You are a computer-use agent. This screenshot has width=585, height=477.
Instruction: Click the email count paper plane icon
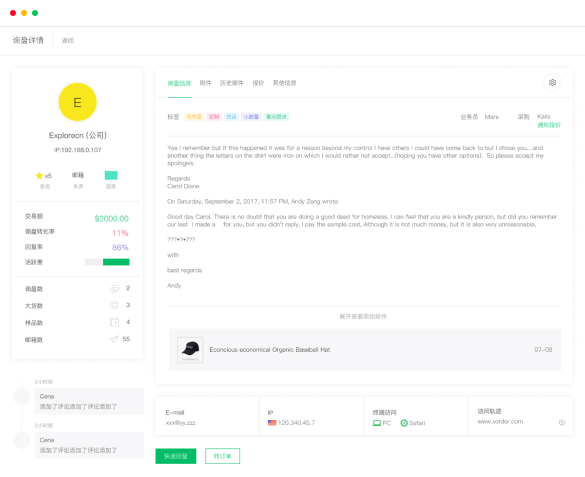pos(114,339)
